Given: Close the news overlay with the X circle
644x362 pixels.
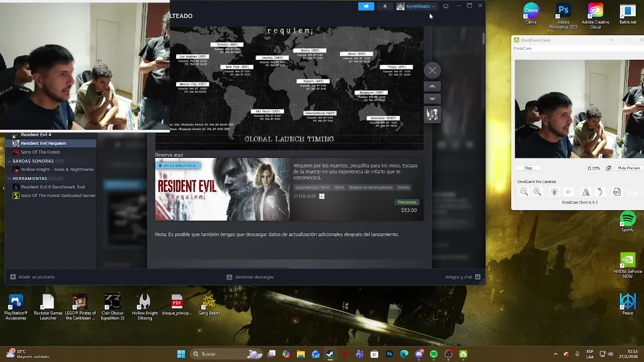Looking at the screenshot, I should (x=432, y=70).
